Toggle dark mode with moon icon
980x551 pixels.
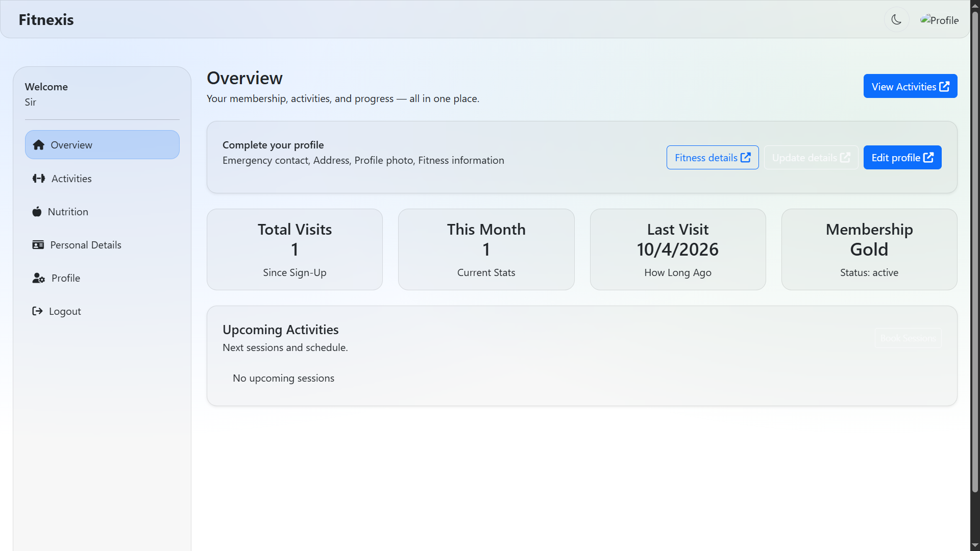(896, 20)
